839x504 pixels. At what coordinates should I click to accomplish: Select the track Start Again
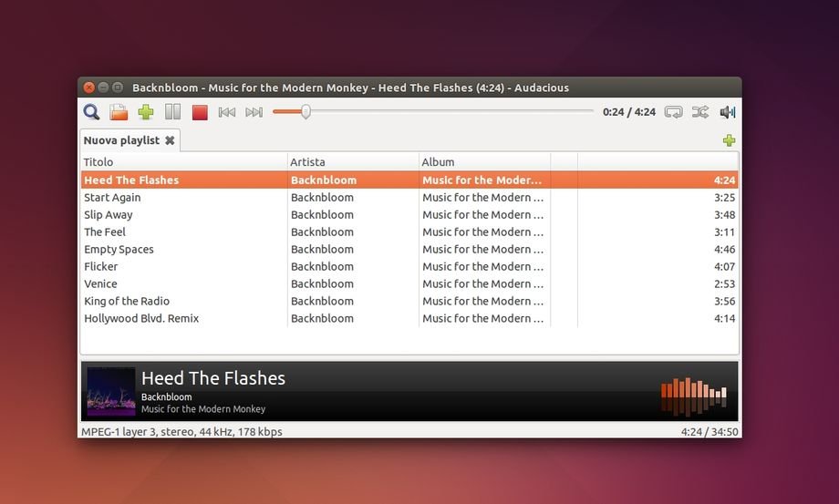(x=409, y=197)
